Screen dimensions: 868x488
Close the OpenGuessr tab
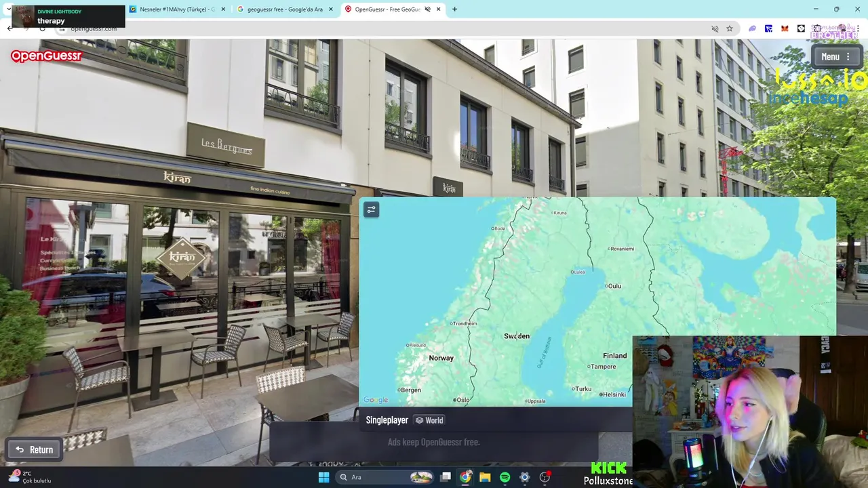pyautogui.click(x=439, y=9)
